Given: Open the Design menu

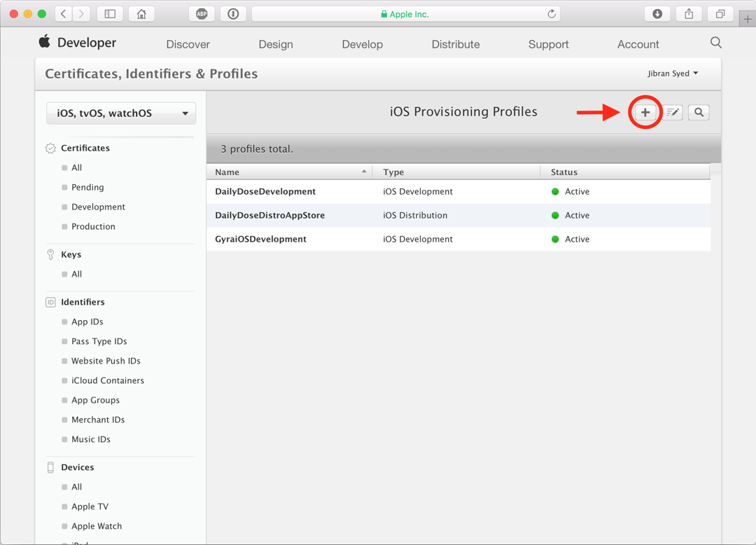Looking at the screenshot, I should pos(276,44).
